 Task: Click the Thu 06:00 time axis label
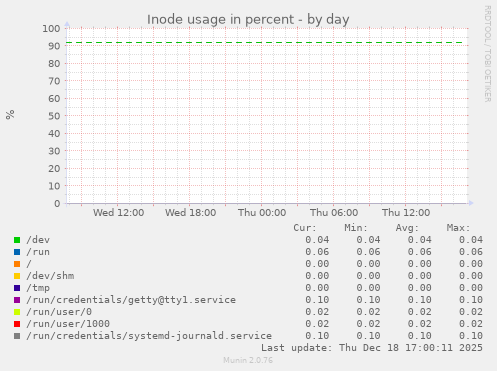click(x=334, y=213)
